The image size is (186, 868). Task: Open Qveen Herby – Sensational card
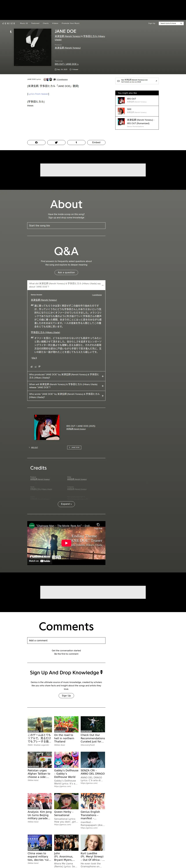(x=66, y=809)
